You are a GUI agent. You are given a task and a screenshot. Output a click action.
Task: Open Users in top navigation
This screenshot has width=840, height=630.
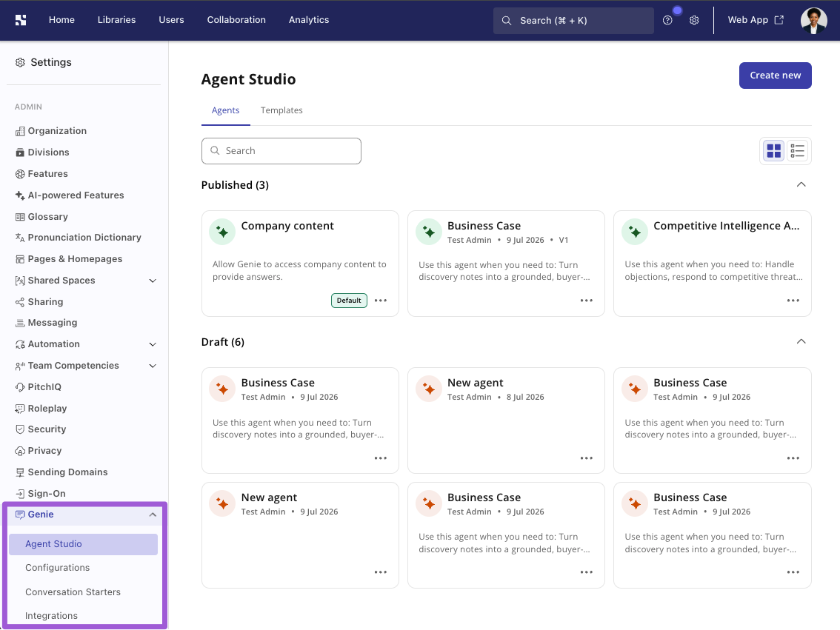[171, 20]
